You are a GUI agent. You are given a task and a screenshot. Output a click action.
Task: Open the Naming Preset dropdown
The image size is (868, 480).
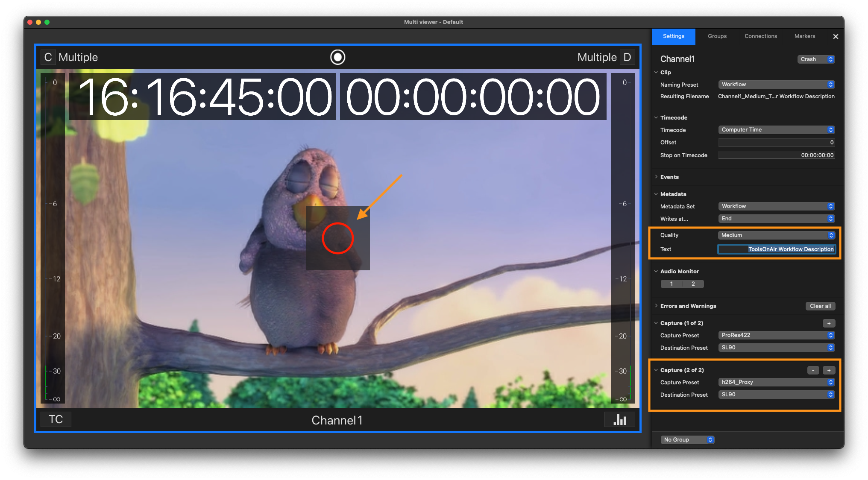tap(776, 85)
